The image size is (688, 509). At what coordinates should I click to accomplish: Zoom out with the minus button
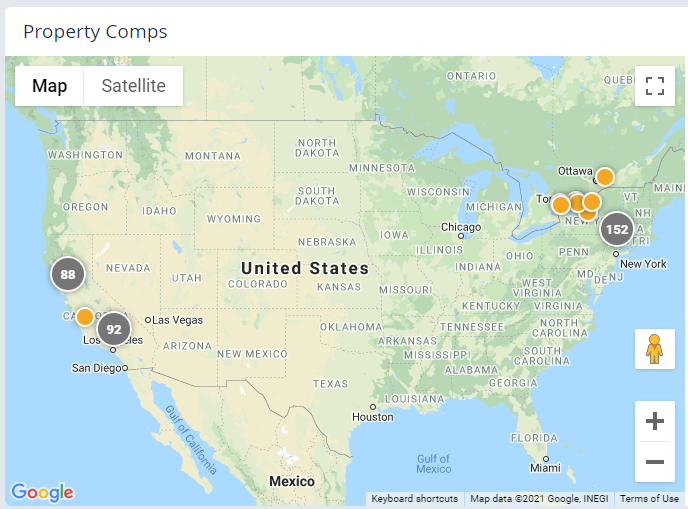pyautogui.click(x=654, y=462)
